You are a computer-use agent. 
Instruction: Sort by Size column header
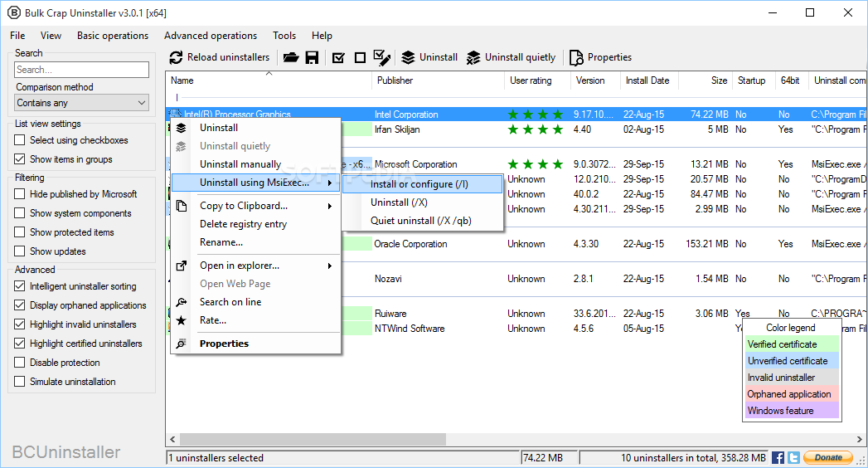click(x=706, y=80)
